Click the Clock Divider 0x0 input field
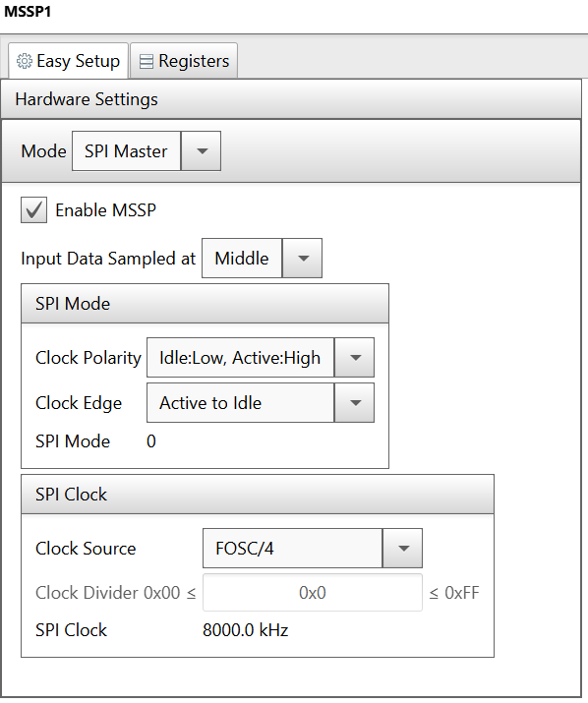588x703 pixels. (312, 593)
